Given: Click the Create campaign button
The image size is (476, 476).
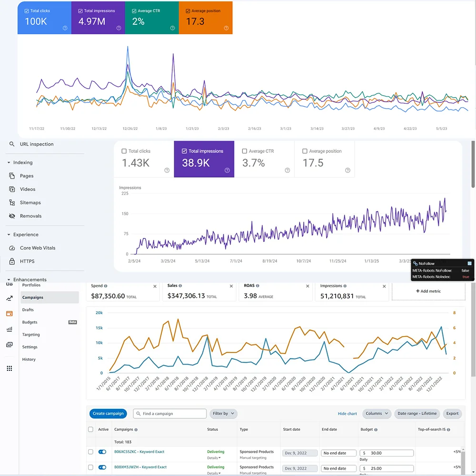Looking at the screenshot, I should pos(108,414).
